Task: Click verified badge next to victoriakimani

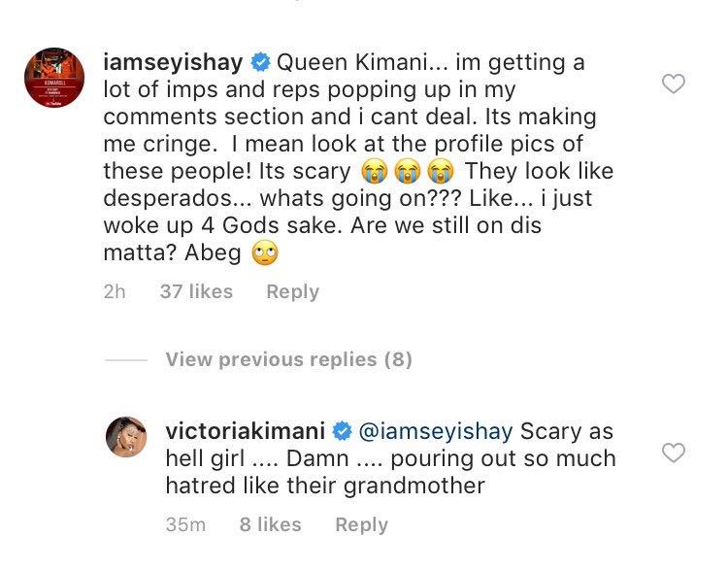Action: pyautogui.click(x=343, y=430)
